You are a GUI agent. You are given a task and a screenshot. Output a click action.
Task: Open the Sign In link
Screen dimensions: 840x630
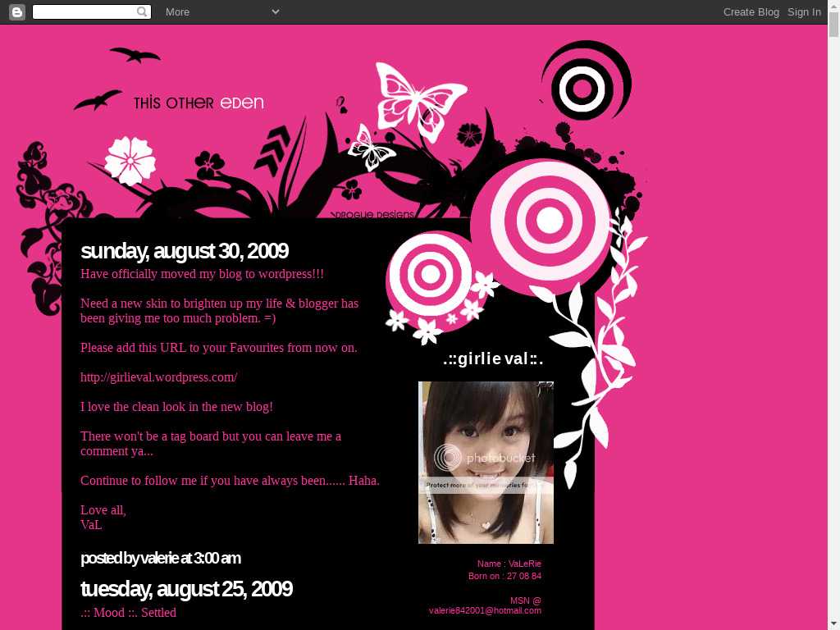click(x=804, y=11)
